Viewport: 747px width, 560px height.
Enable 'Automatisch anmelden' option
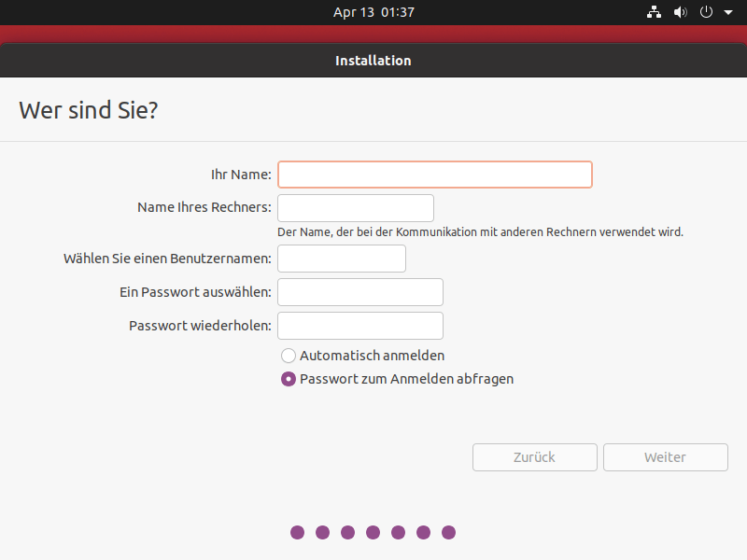pos(289,356)
